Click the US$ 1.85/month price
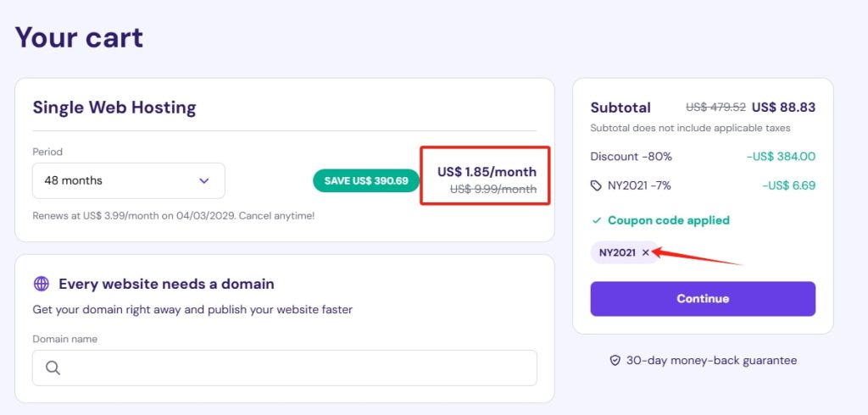 487,172
